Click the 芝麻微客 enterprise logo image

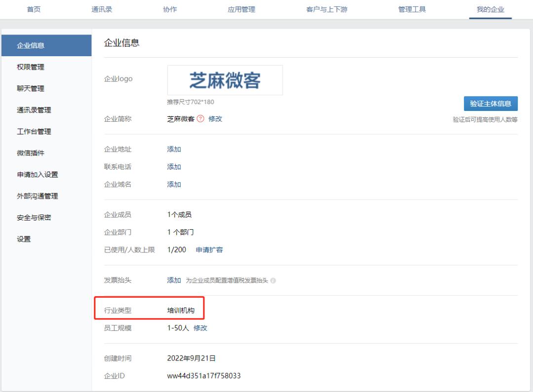[x=225, y=80]
